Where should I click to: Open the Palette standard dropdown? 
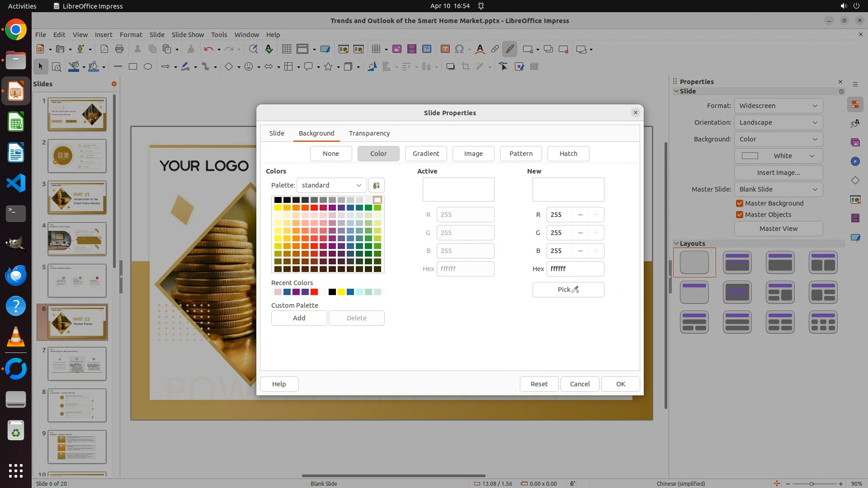click(x=331, y=185)
